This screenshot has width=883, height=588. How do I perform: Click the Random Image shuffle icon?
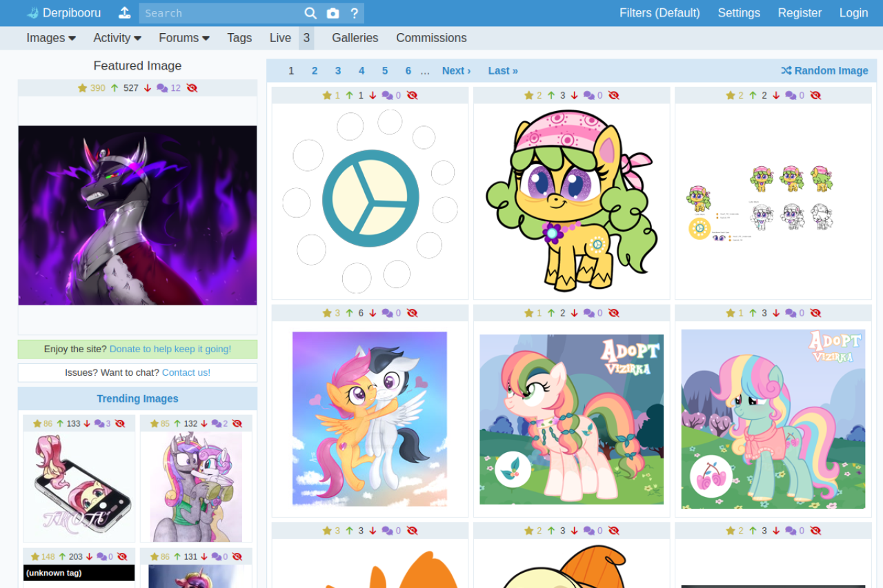pyautogui.click(x=786, y=70)
